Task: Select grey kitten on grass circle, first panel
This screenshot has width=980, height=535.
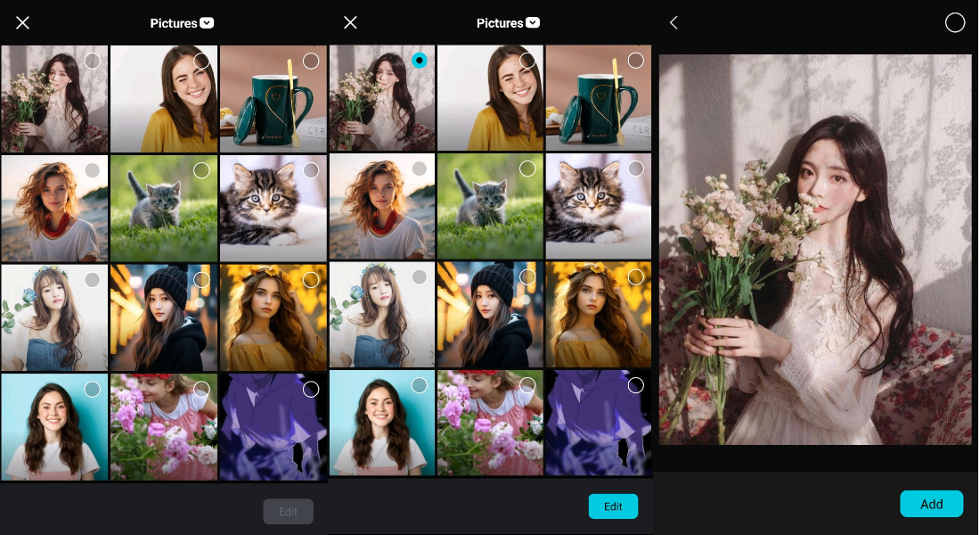Action: click(201, 170)
